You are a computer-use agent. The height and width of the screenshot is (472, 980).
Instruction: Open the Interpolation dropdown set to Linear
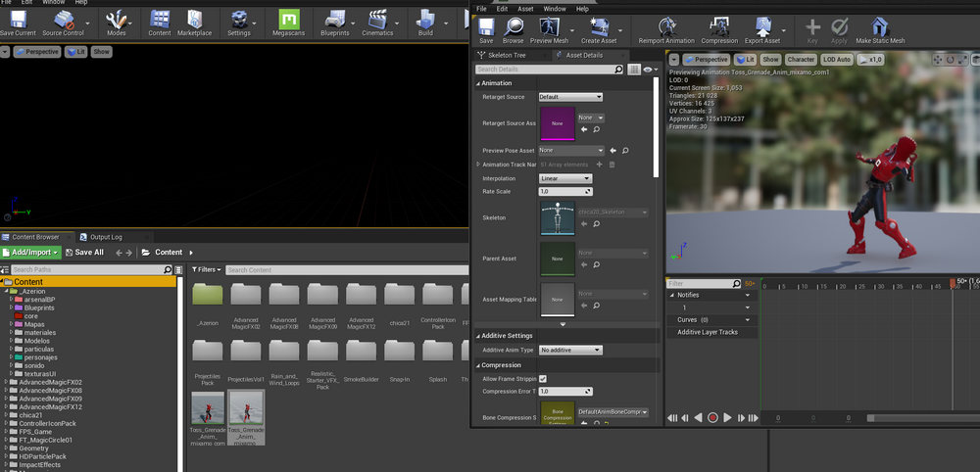(565, 179)
